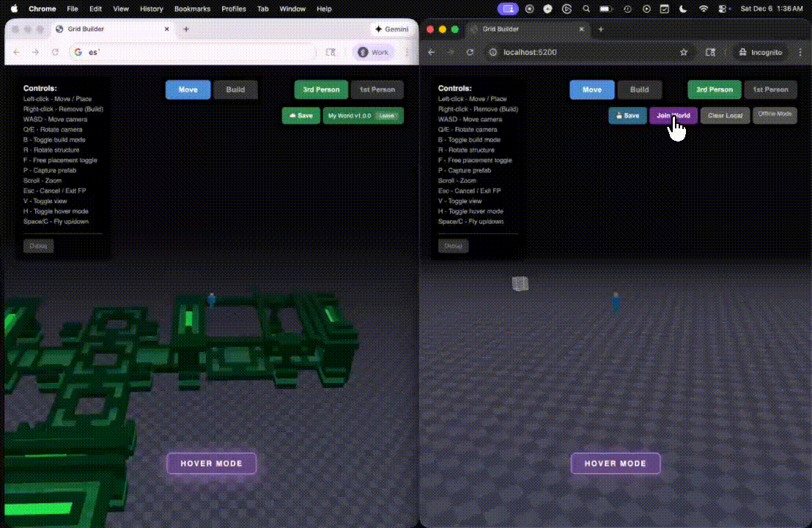Click the battery indicator in the menu bar
The height and width of the screenshot is (528, 812).
[605, 9]
